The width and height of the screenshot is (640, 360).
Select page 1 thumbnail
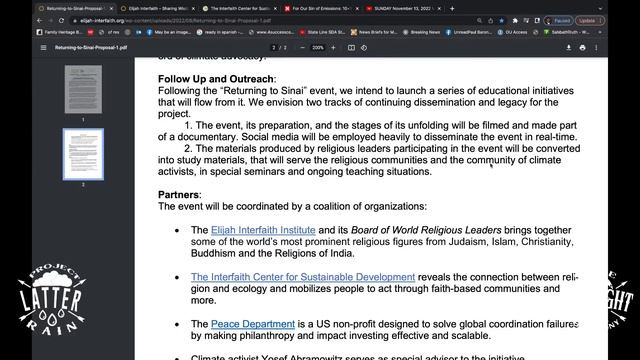[83, 89]
